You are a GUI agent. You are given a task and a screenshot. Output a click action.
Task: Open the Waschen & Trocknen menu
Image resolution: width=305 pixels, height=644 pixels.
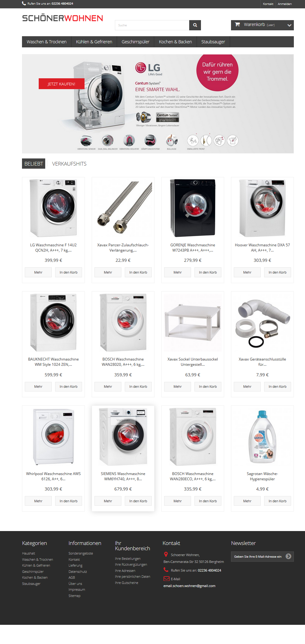[47, 42]
